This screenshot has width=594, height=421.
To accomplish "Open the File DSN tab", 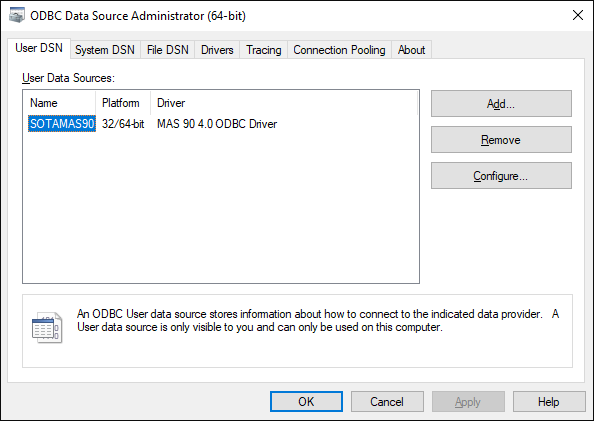I will coord(167,50).
